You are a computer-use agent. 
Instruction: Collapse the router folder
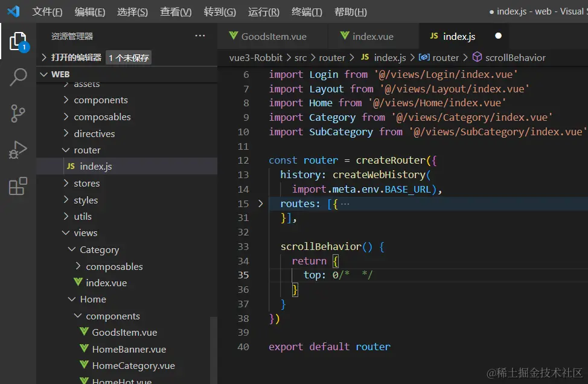pyautogui.click(x=66, y=150)
